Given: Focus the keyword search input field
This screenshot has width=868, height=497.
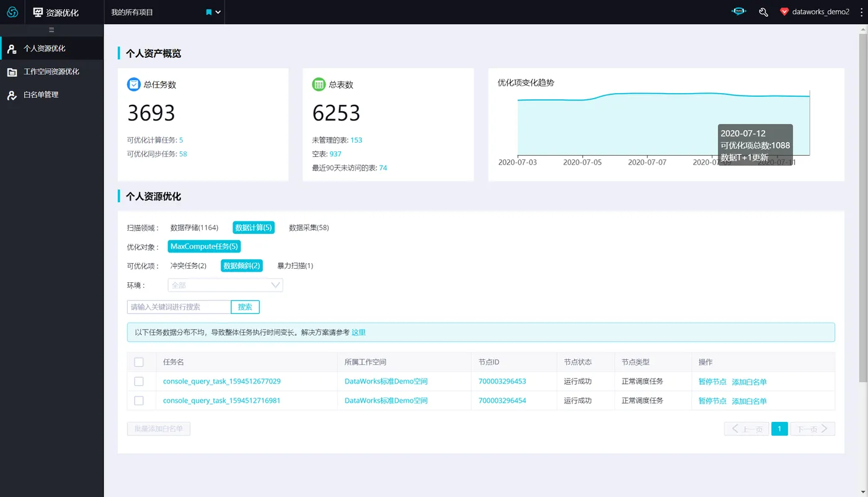Looking at the screenshot, I should (x=179, y=307).
